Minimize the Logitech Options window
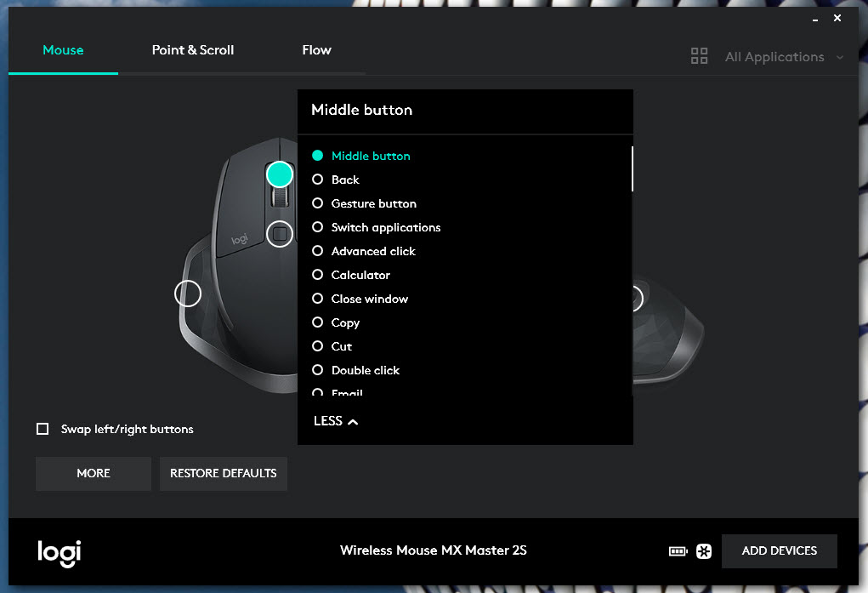868x593 pixels. tap(814, 19)
